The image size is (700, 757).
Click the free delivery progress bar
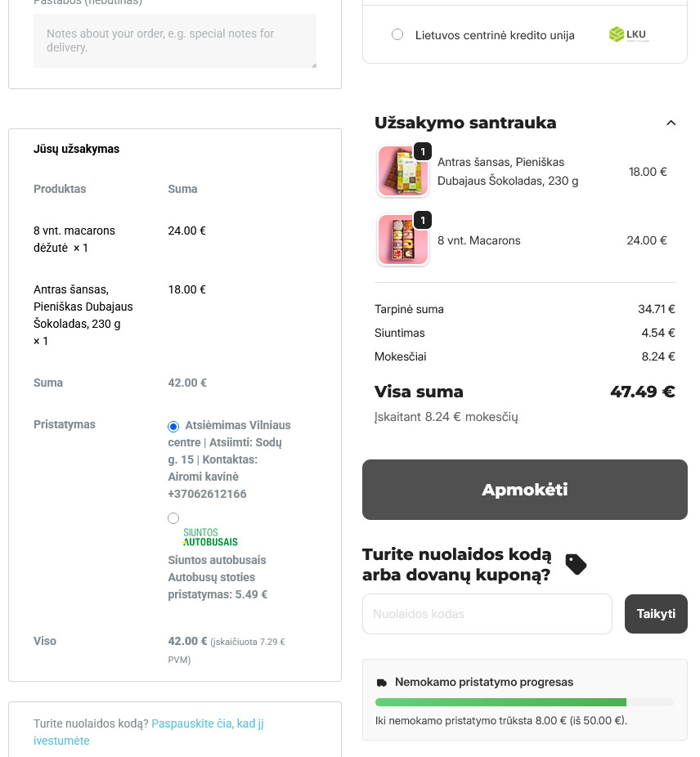524,701
